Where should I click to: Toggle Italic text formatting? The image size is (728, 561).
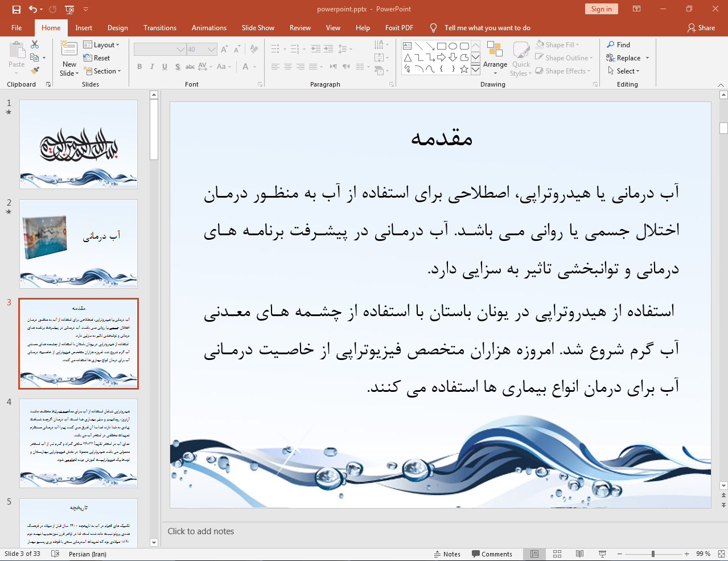coord(152,67)
